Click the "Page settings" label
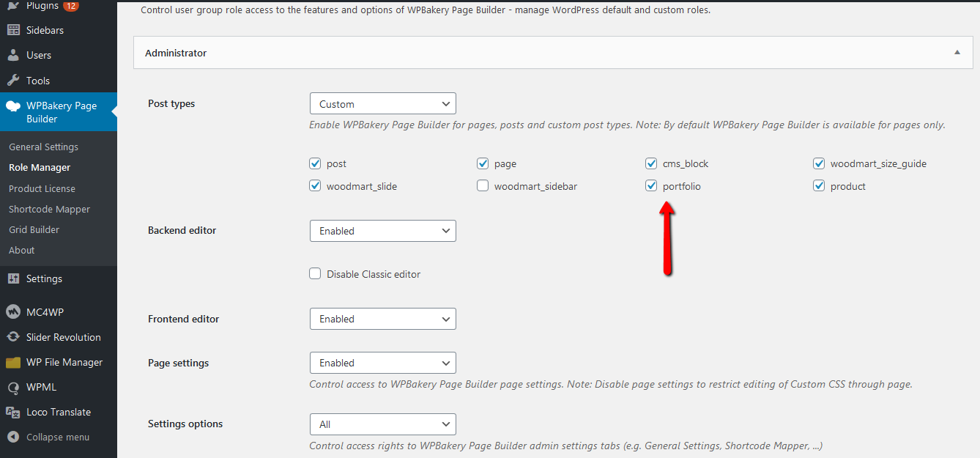980x458 pixels. pos(178,363)
